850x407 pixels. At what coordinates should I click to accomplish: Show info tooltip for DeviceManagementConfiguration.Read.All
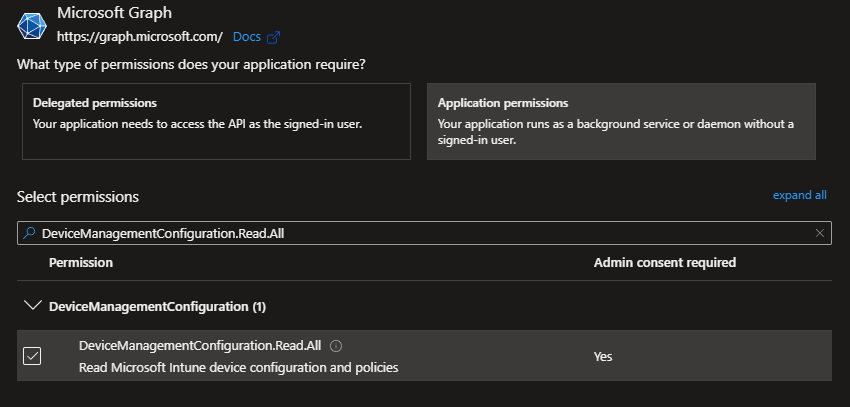pos(336,346)
